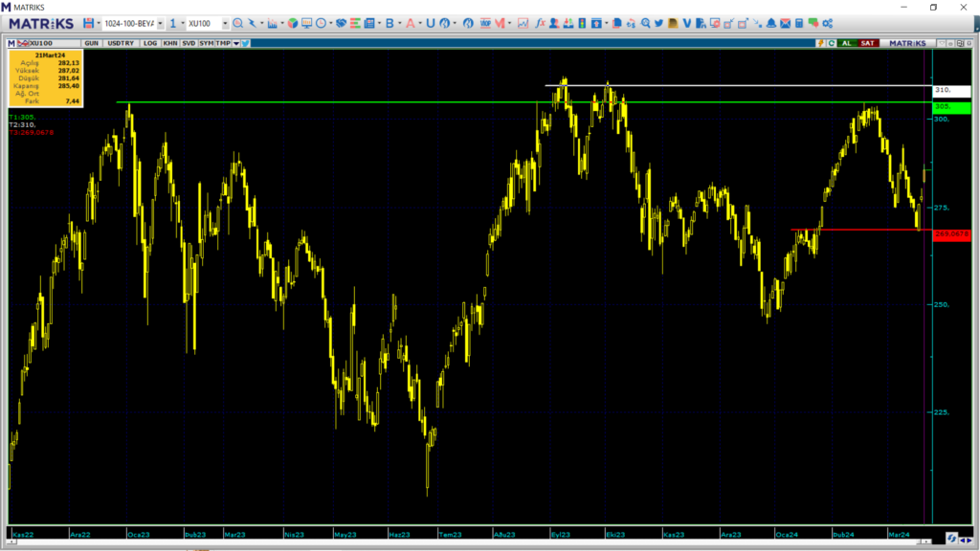Toggle LOG scale on the chart
This screenshot has width=980, height=551.
149,43
